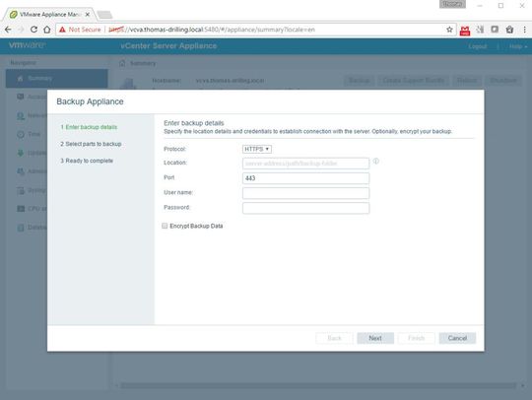This screenshot has height=400, width=532.
Task: Click the Enter backup details heading
Action: [194, 123]
